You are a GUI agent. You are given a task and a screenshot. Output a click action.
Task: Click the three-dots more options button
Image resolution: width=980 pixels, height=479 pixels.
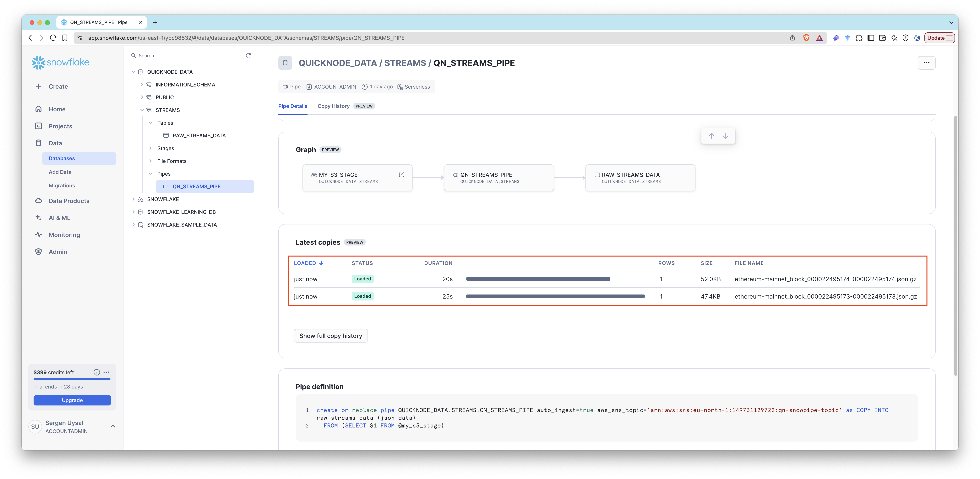pyautogui.click(x=926, y=63)
